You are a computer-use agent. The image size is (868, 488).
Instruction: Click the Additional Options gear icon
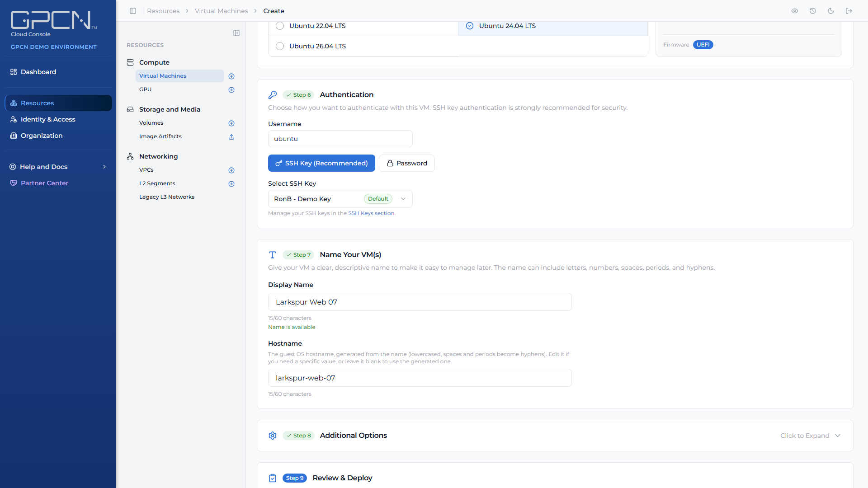coord(273,436)
